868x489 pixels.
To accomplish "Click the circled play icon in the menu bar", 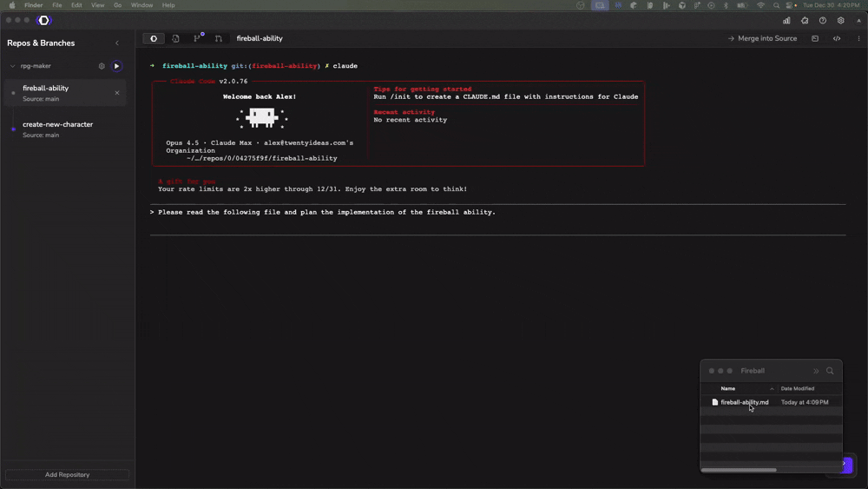I will tap(712, 5).
